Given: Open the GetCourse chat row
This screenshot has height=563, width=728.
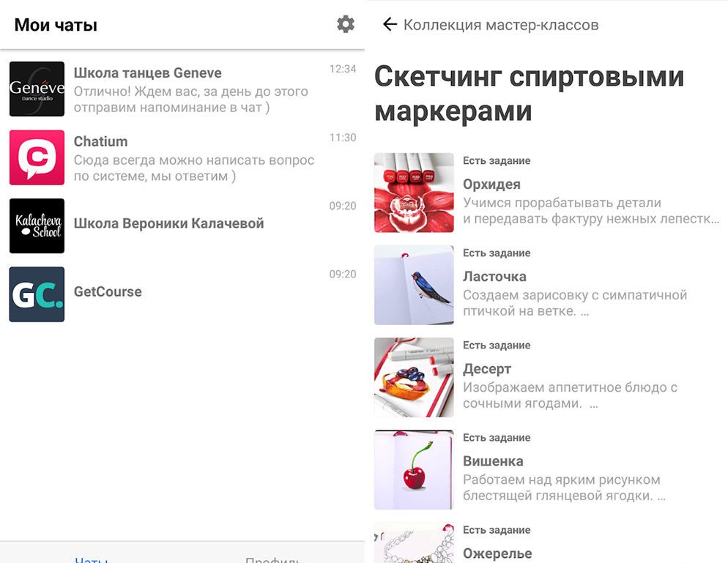Looking at the screenshot, I should coord(182,294).
